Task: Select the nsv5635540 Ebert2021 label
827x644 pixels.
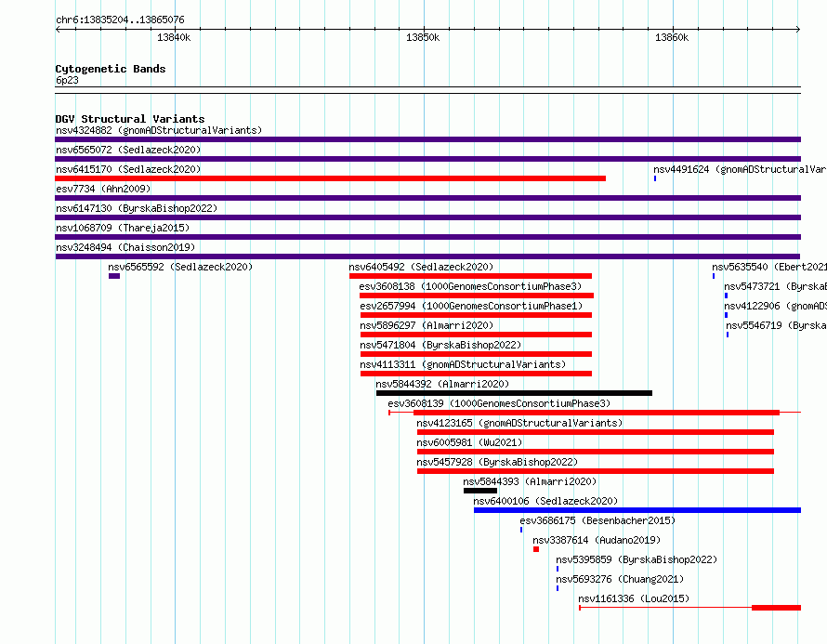Action: [x=769, y=267]
